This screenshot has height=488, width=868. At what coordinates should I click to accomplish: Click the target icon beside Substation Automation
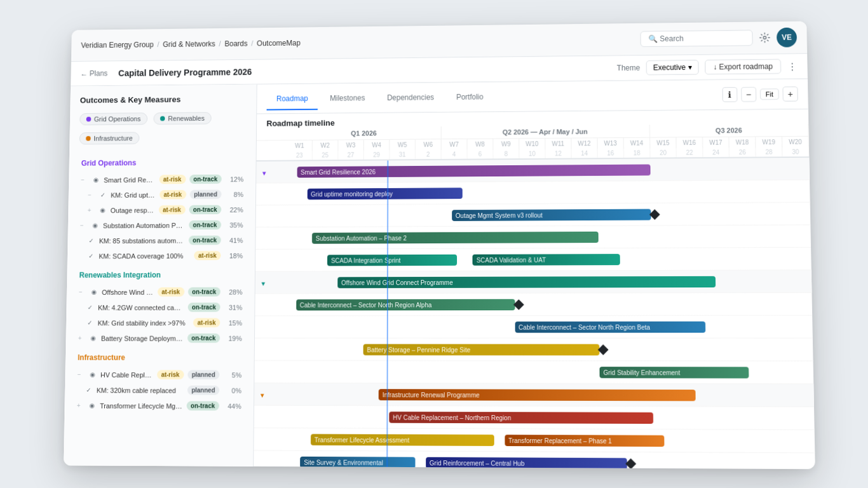coord(94,225)
